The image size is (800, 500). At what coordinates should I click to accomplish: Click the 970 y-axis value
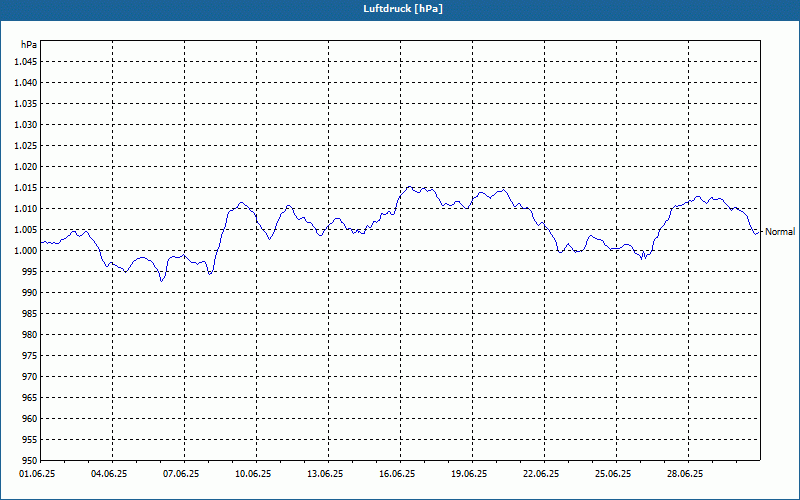30,377
